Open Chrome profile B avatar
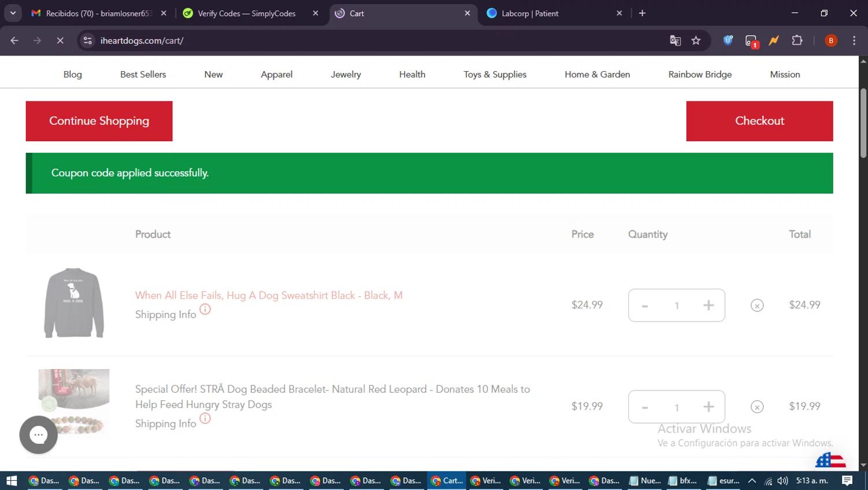The image size is (868, 490). (831, 40)
